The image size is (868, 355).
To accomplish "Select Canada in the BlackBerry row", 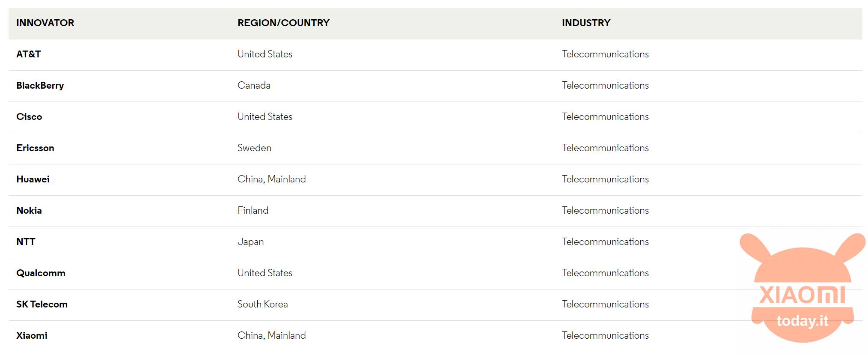I will [x=254, y=86].
